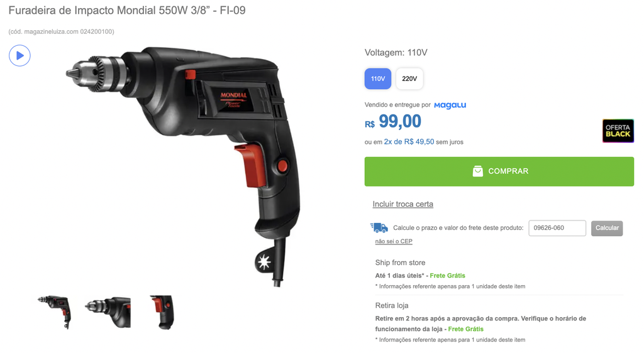Select the 220V voltage option
644x353 pixels.
pos(409,79)
